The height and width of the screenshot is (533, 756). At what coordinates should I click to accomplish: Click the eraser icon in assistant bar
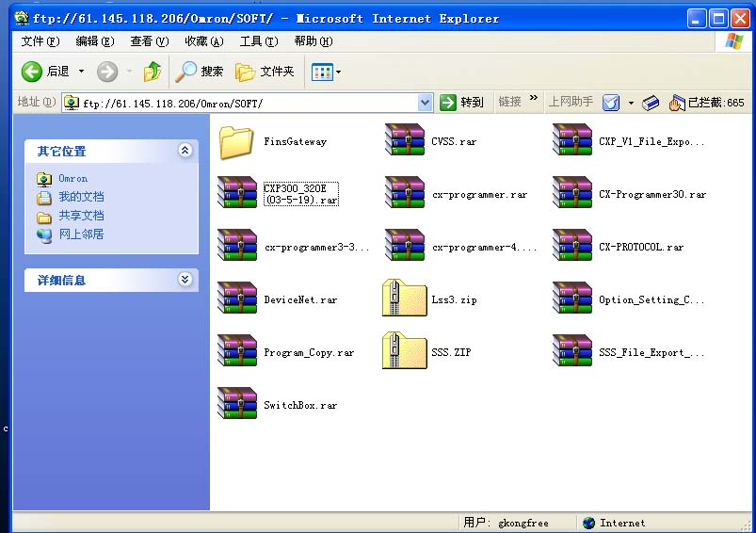point(651,103)
